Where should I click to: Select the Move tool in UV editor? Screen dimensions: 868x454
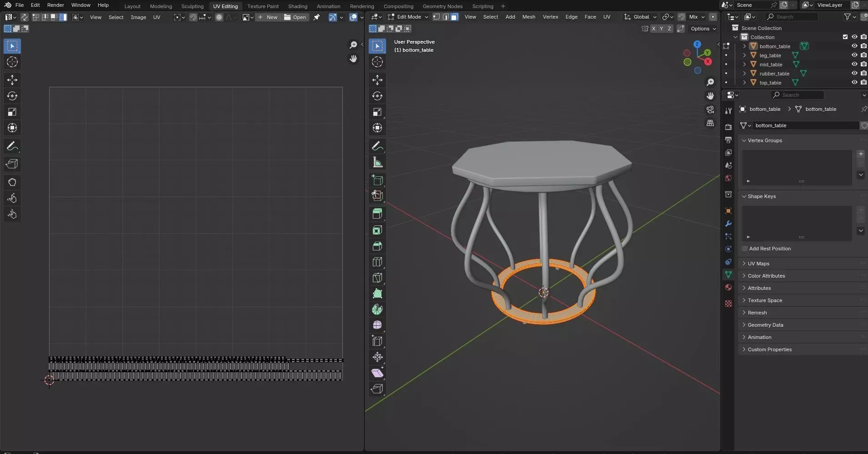coord(12,80)
